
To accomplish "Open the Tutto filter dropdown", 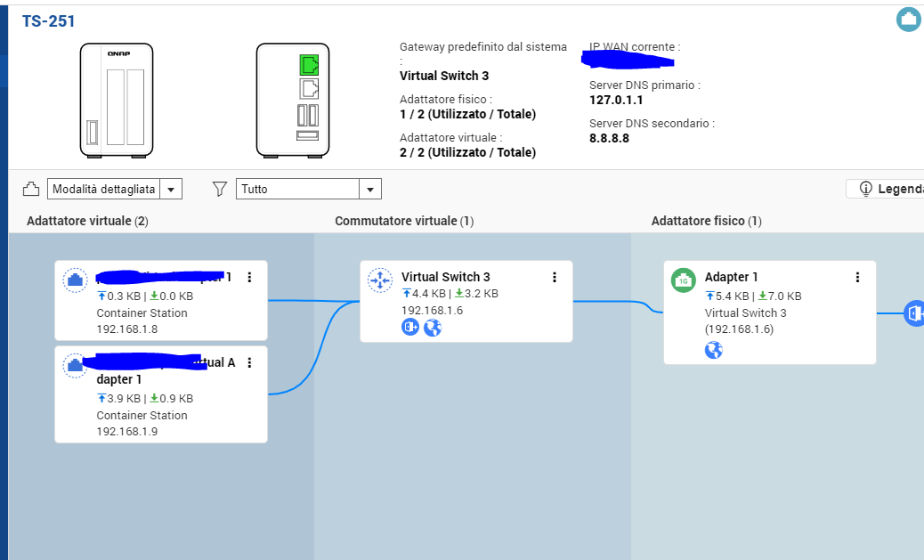I will pyautogui.click(x=370, y=189).
